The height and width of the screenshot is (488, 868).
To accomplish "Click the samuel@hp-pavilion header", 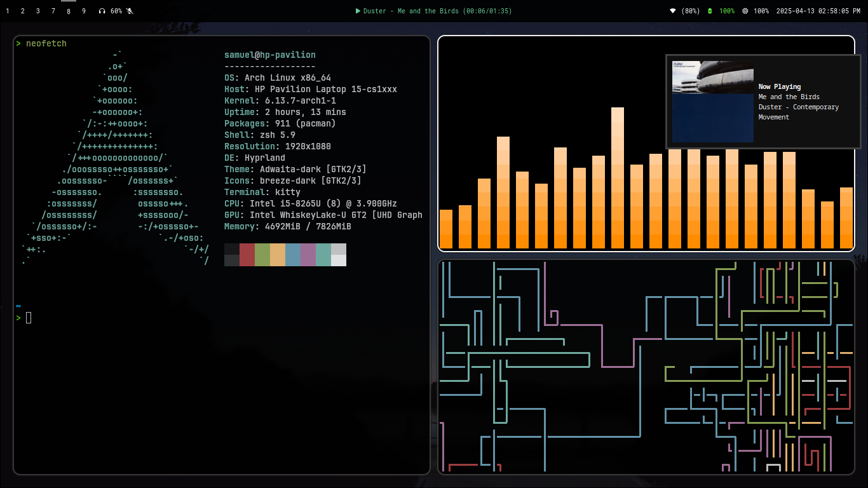I will tap(270, 55).
